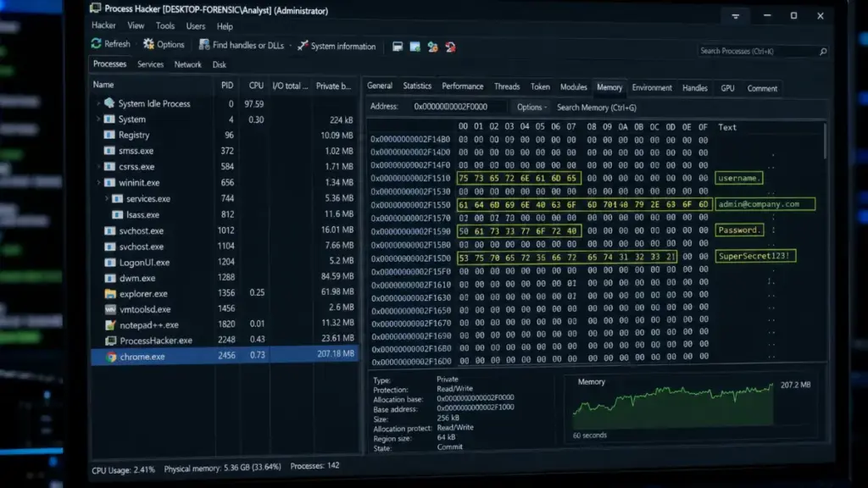Click the first window toolbar icon
This screenshot has width=868, height=488.
pyautogui.click(x=398, y=47)
